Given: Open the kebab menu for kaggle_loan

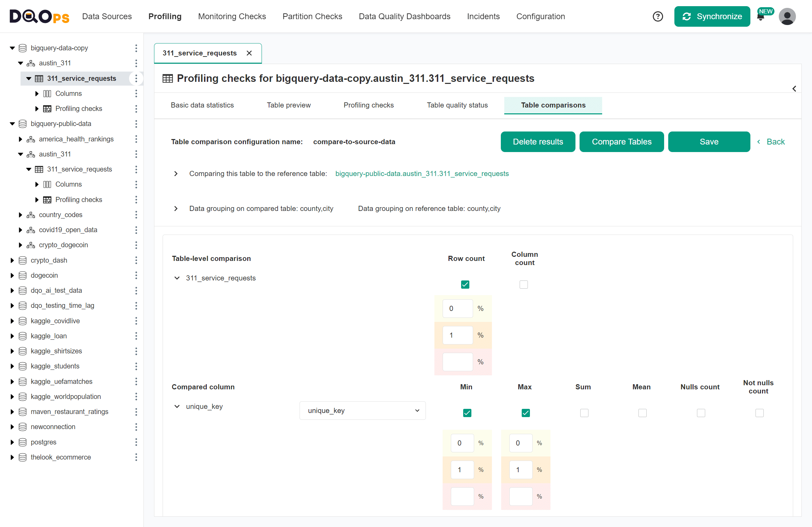Looking at the screenshot, I should (x=136, y=336).
